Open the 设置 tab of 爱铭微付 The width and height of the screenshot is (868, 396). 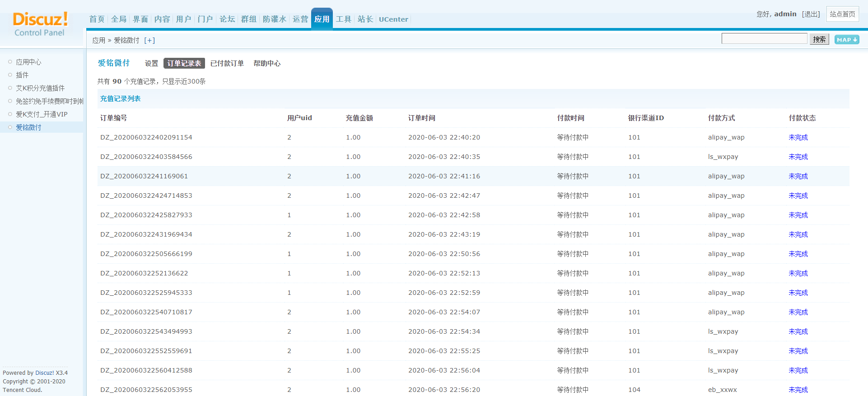pos(152,63)
